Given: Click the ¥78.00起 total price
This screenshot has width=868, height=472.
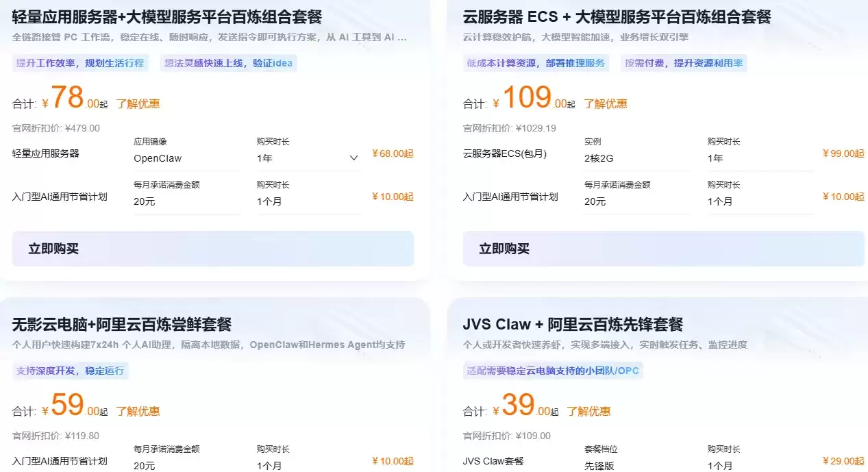Looking at the screenshot, I should [75, 99].
